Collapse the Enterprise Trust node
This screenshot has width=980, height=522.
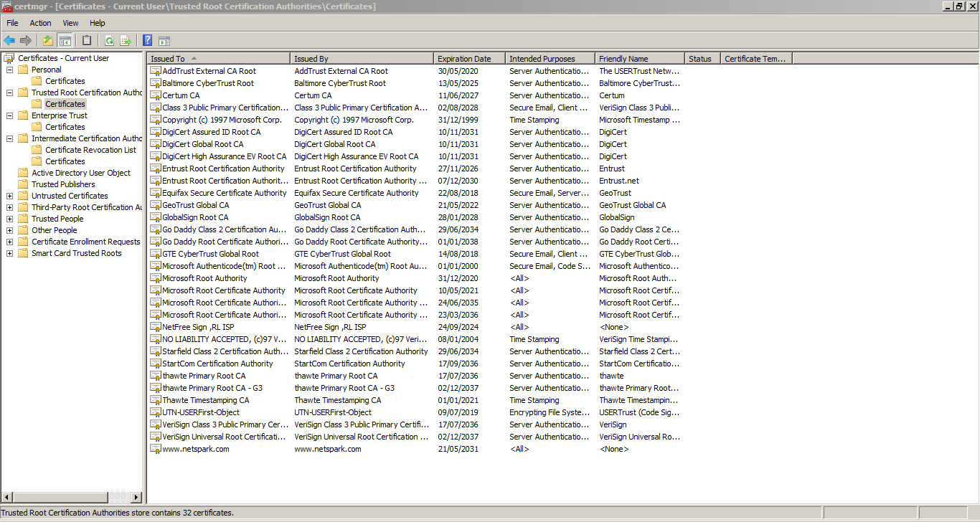9,115
